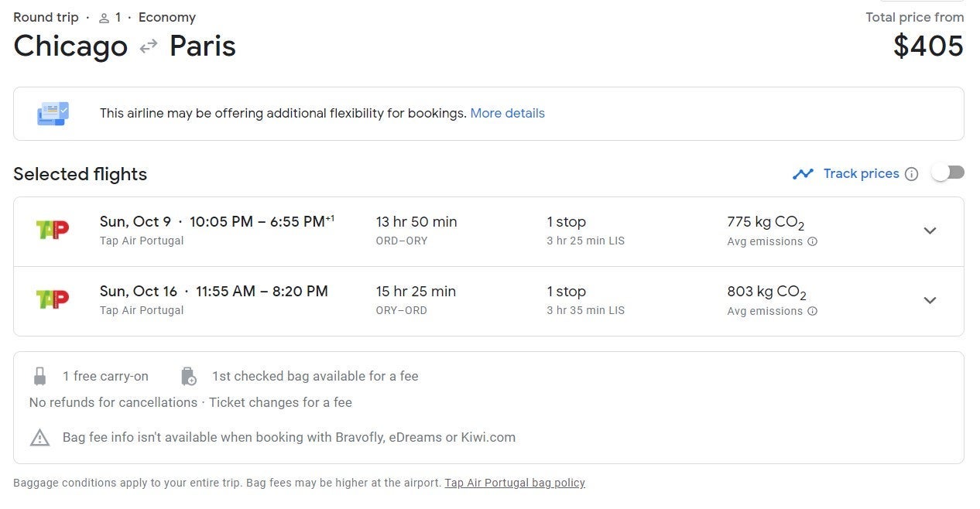980x509 pixels.
Task: Click the carry-on luggage icon
Action: (x=39, y=377)
